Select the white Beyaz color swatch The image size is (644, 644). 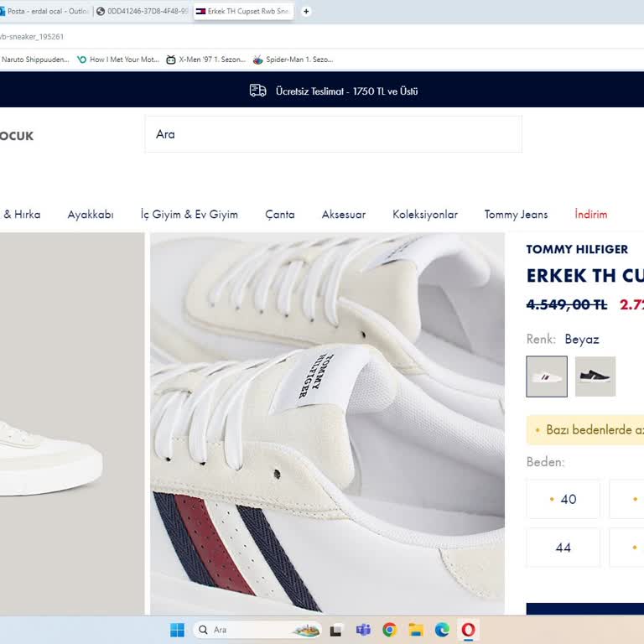547,377
